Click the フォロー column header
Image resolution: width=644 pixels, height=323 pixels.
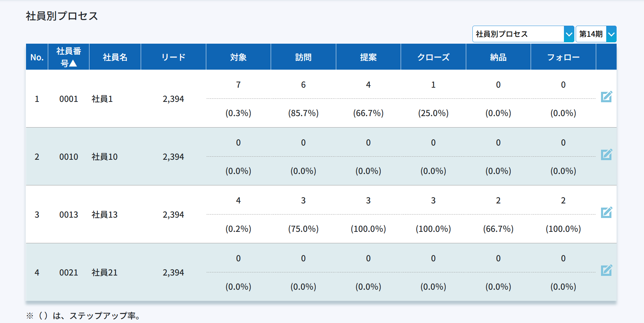[563, 57]
